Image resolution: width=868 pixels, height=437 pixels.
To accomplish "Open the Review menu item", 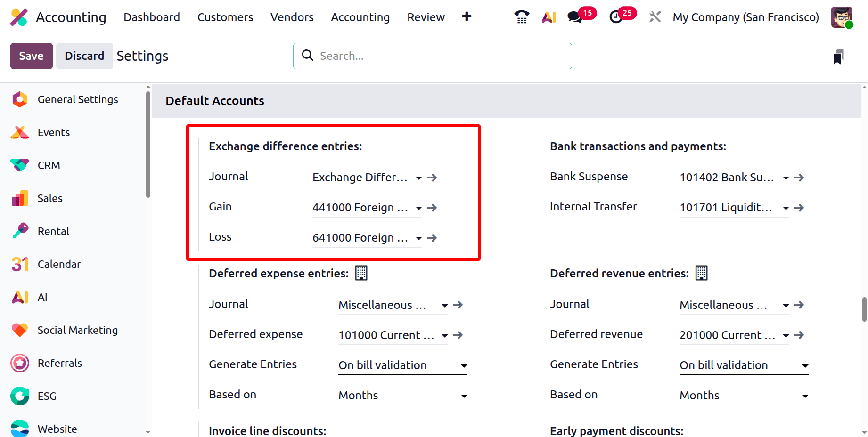I will [x=426, y=17].
